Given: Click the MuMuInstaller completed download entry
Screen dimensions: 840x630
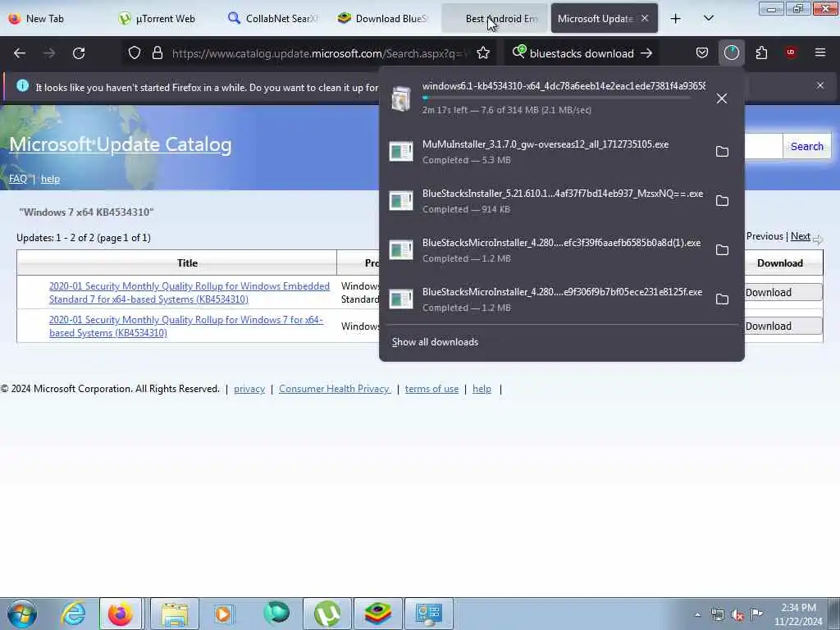Looking at the screenshot, I should pos(546,152).
